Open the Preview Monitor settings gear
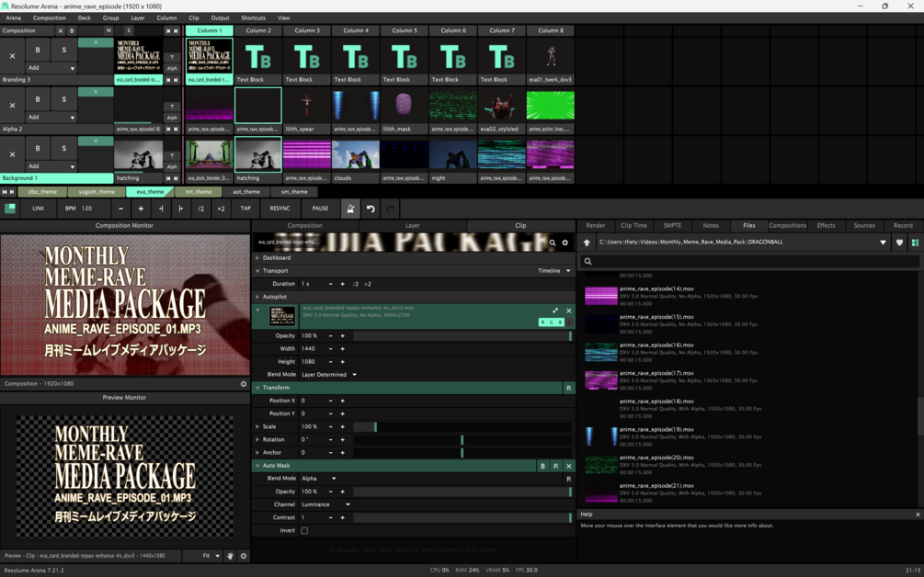 point(244,556)
